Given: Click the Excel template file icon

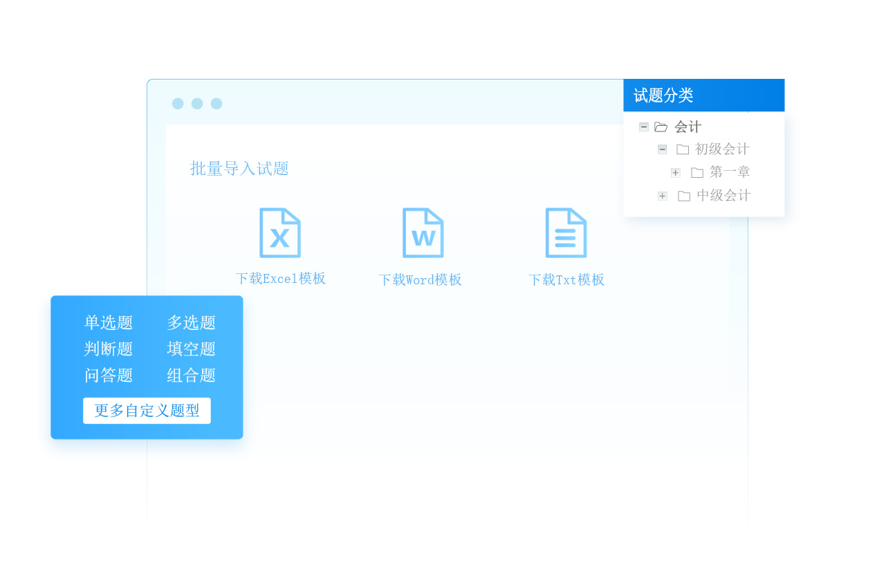Looking at the screenshot, I should (280, 233).
